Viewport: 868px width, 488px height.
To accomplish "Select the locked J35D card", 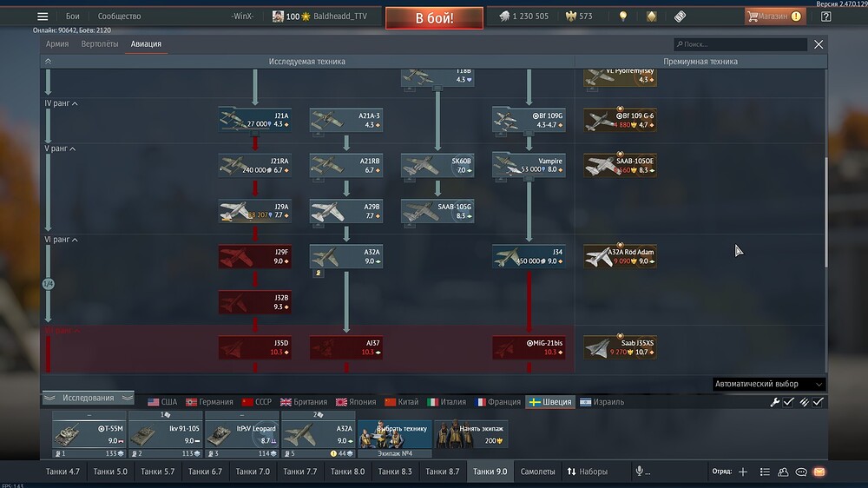I will tap(255, 347).
